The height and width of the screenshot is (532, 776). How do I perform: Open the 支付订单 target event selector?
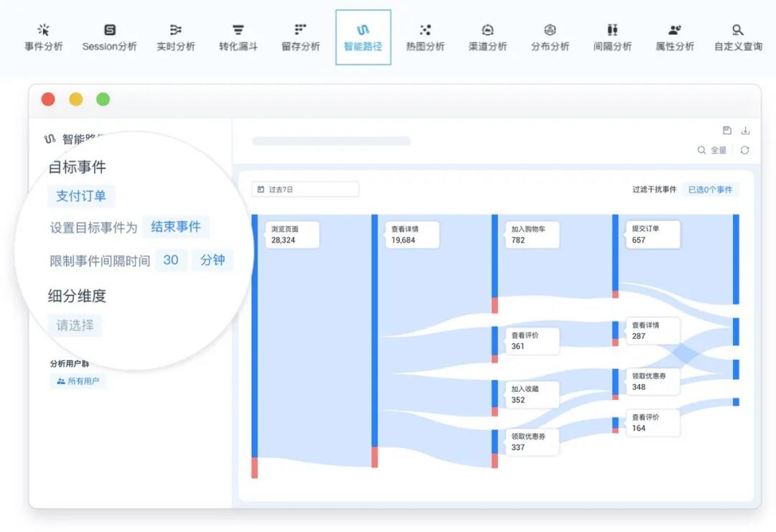point(81,196)
